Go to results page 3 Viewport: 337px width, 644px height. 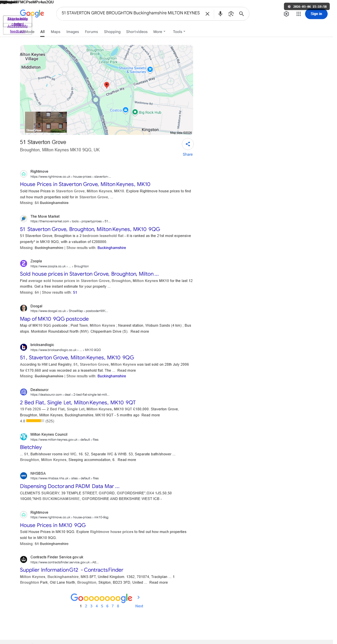(91, 606)
